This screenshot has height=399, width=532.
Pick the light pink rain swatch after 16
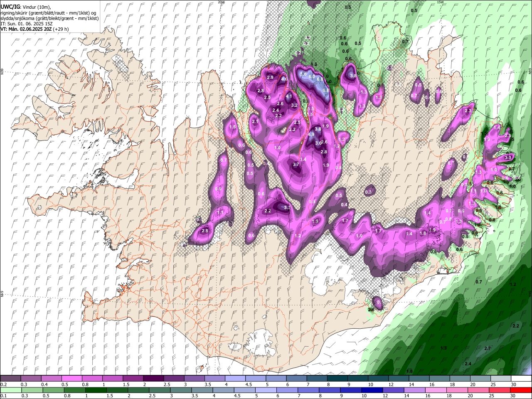[436, 390]
